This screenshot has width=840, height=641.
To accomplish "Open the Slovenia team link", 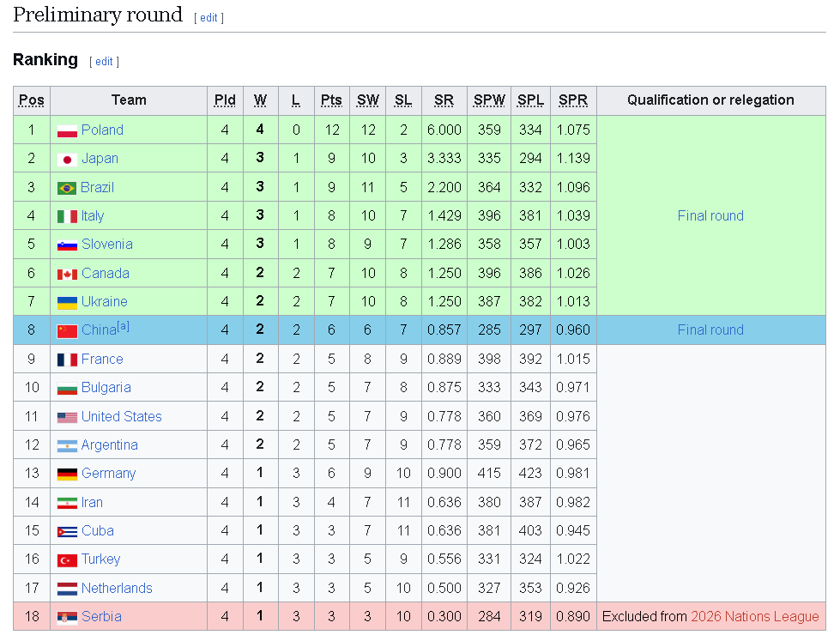I will (x=107, y=245).
